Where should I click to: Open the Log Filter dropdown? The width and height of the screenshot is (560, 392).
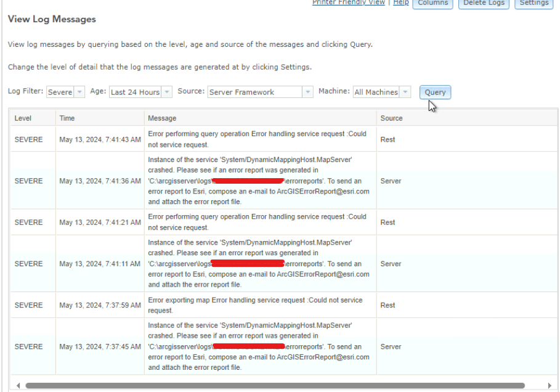80,91
